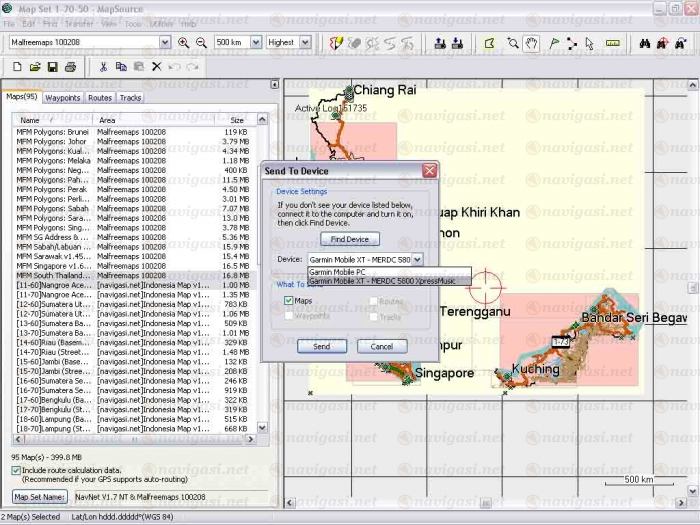
Task: Expand the Highest detail level dropdown
Action: (304, 43)
